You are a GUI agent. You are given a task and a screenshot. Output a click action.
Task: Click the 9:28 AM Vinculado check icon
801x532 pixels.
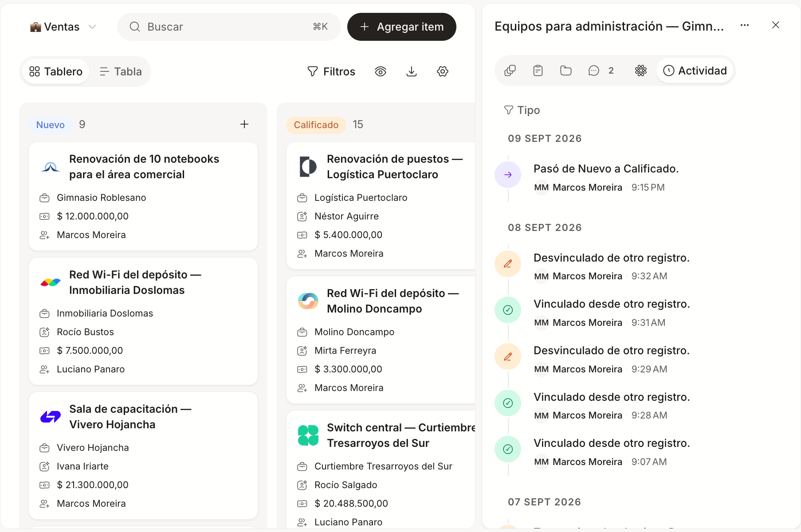(508, 403)
